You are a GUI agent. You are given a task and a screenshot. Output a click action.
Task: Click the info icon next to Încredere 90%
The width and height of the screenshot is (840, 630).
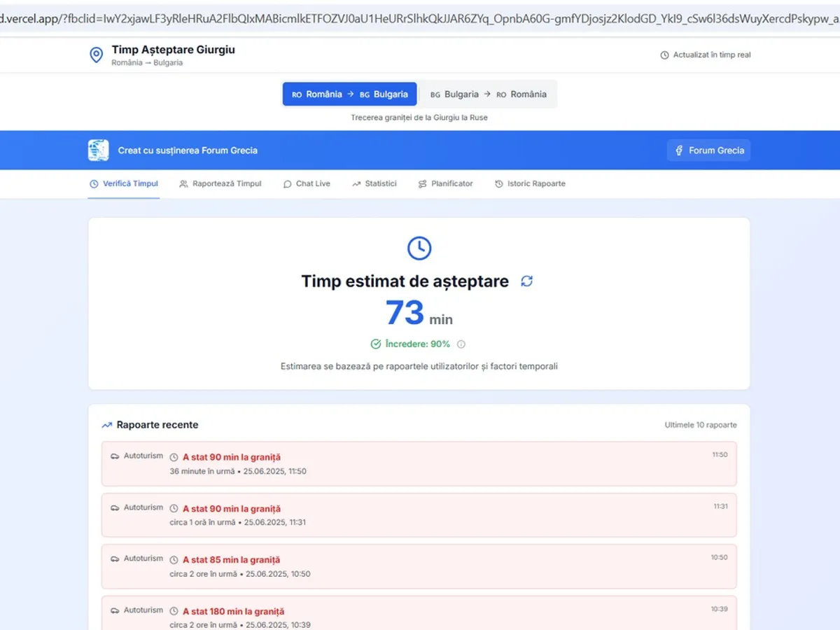coord(461,344)
